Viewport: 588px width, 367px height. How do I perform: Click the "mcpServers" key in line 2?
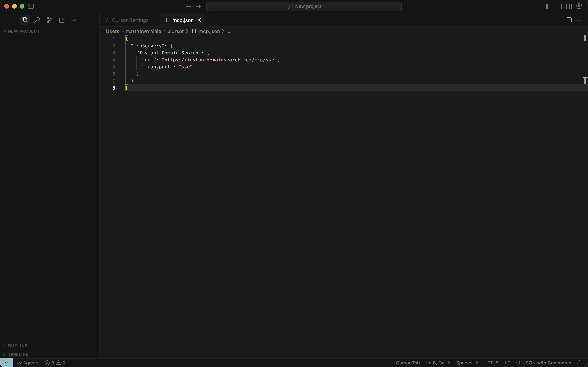pyautogui.click(x=147, y=46)
